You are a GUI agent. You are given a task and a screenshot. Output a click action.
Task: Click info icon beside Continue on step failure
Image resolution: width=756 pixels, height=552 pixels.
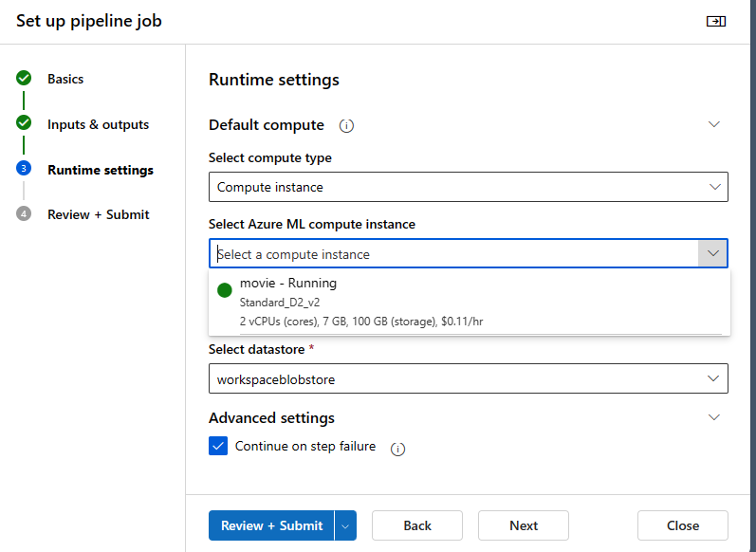398,449
